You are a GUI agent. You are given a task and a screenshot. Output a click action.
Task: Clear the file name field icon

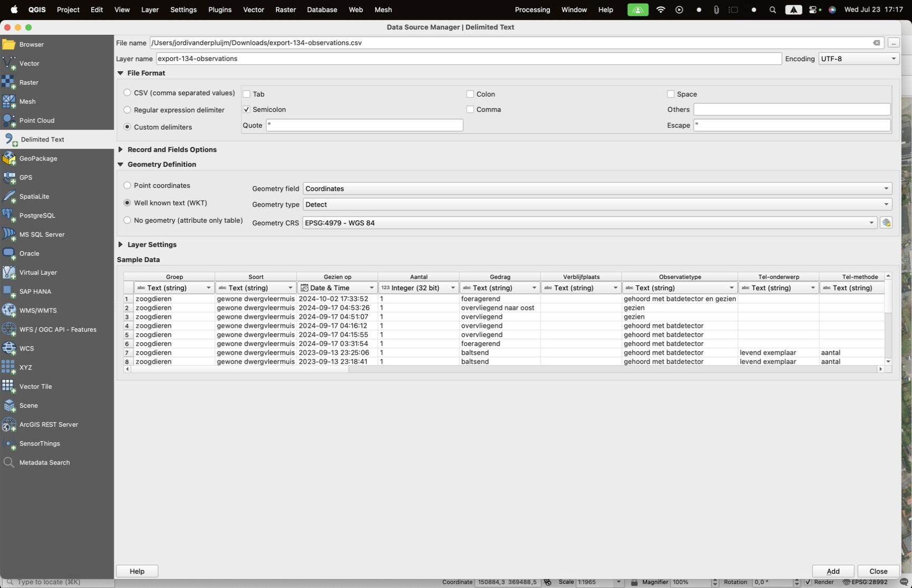coord(877,43)
